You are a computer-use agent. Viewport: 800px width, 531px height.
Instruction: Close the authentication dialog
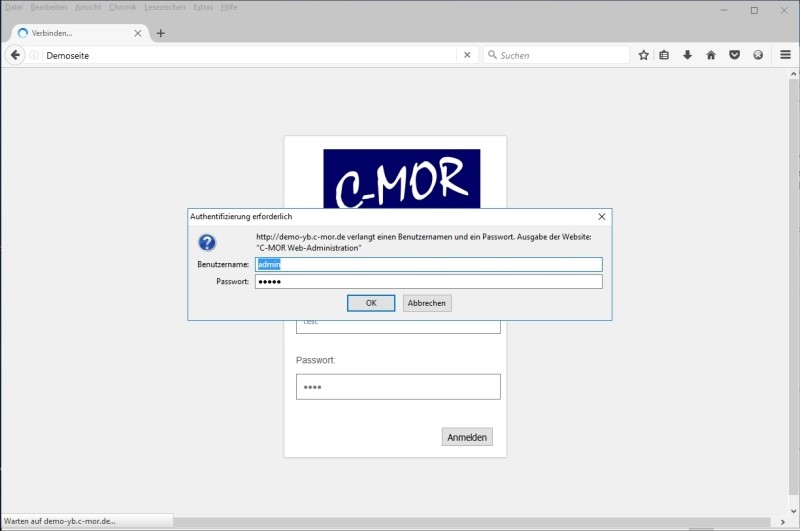click(x=601, y=216)
